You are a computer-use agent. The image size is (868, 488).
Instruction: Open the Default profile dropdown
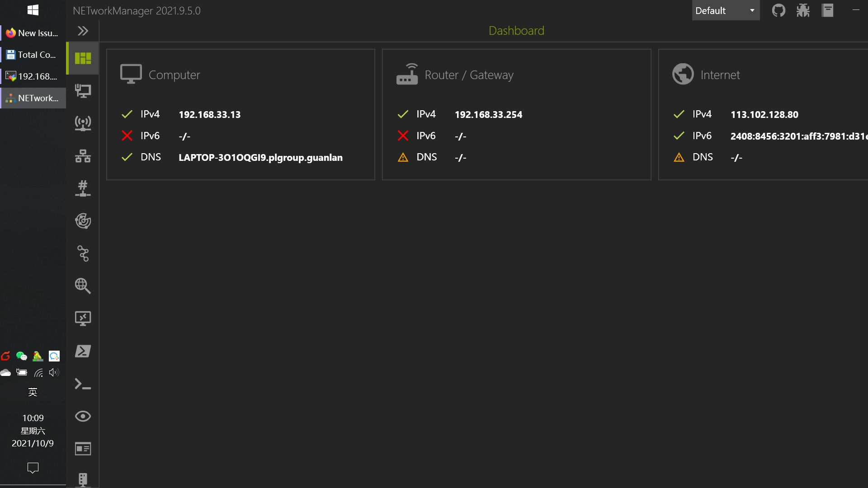[726, 10]
